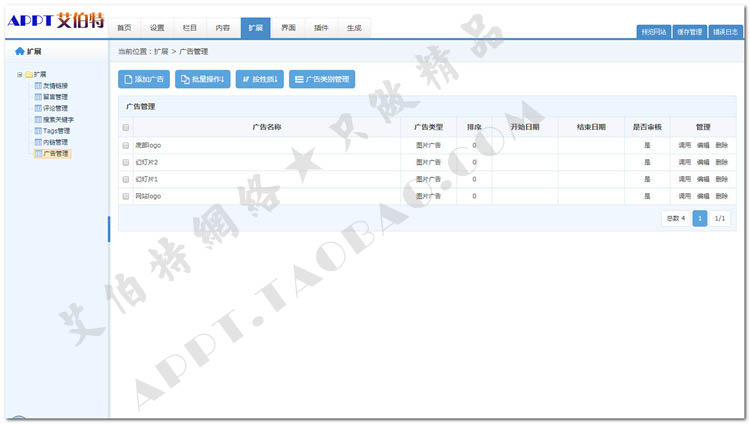
Task: Click the 幻灯片1 ad name
Action: pyautogui.click(x=147, y=179)
